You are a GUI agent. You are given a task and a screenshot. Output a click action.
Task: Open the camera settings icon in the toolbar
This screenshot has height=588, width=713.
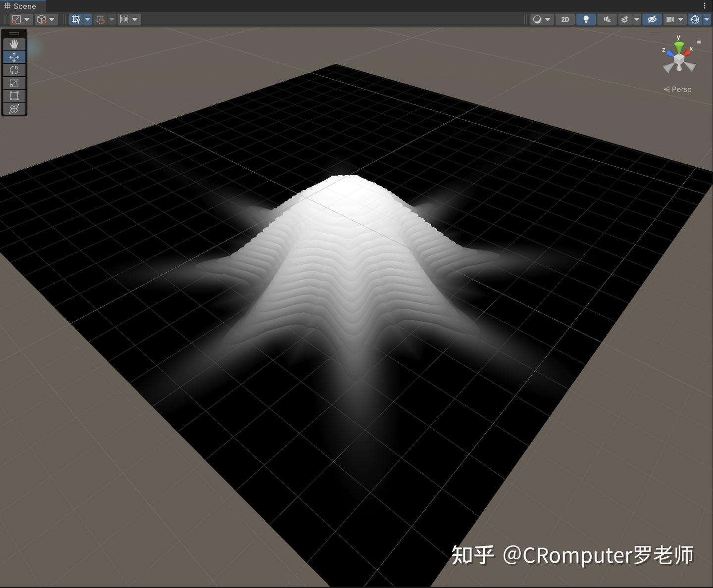671,19
